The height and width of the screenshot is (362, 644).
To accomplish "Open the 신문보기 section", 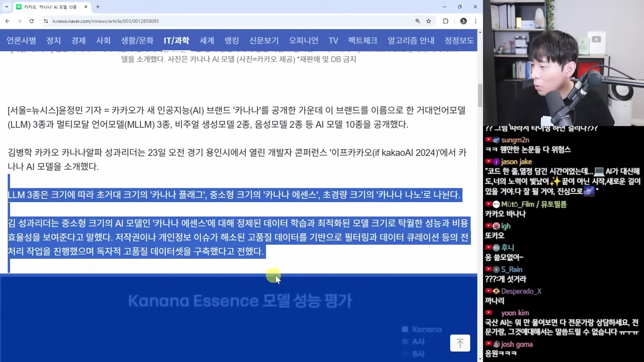I will [264, 41].
